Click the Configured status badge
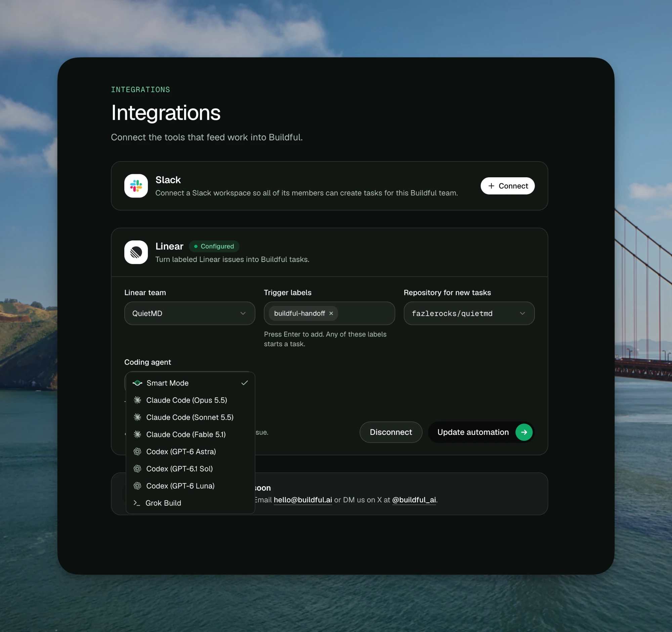 (x=214, y=246)
